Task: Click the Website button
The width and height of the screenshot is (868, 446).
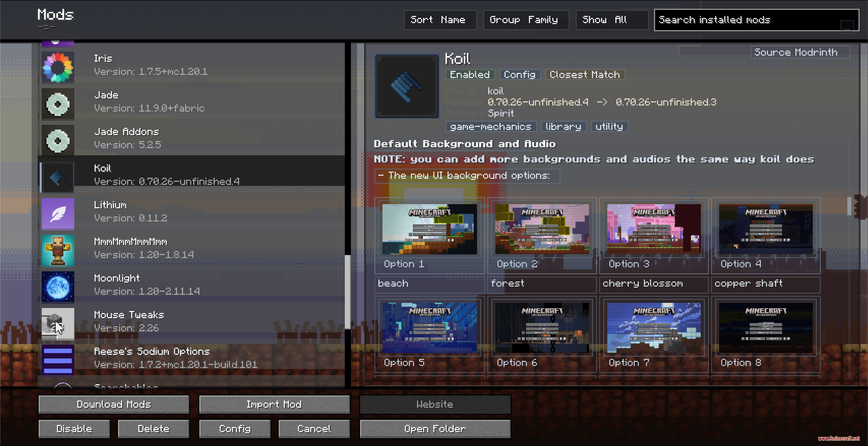Action: click(435, 404)
